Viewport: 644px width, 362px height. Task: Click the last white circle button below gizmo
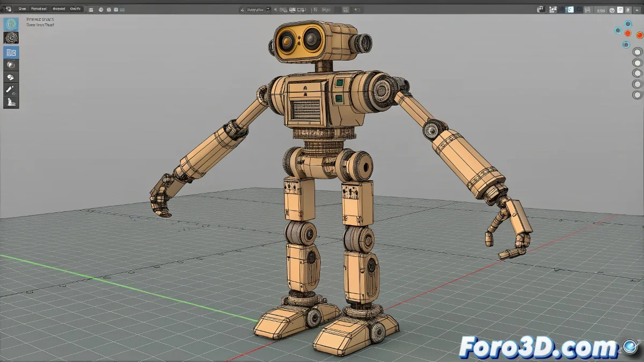637,95
